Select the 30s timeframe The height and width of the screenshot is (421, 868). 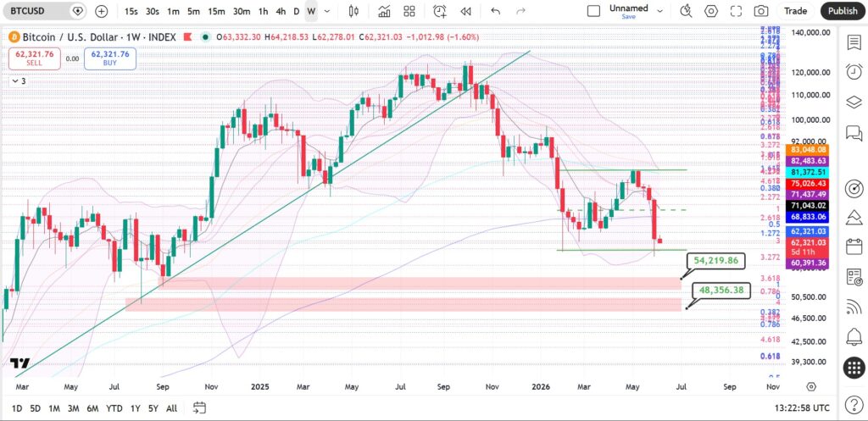click(x=153, y=11)
